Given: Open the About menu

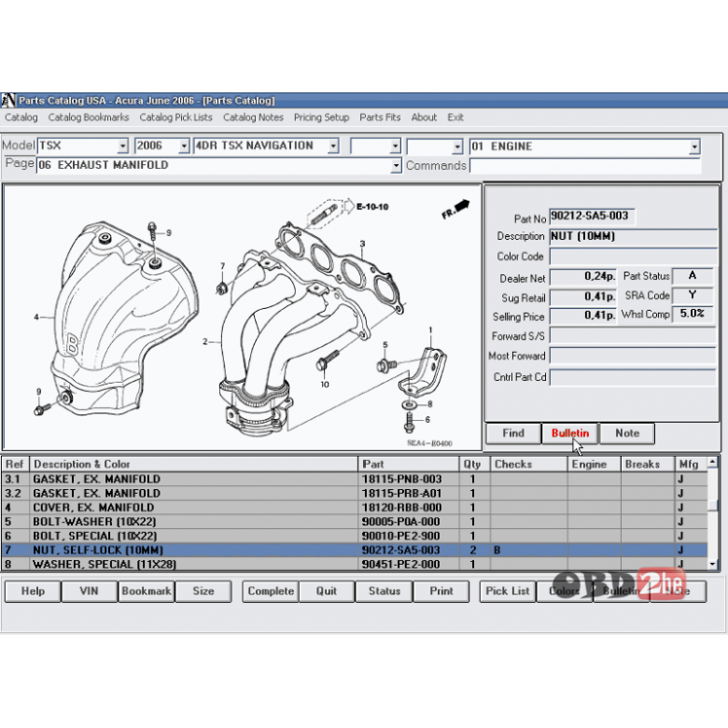Looking at the screenshot, I should (x=424, y=118).
